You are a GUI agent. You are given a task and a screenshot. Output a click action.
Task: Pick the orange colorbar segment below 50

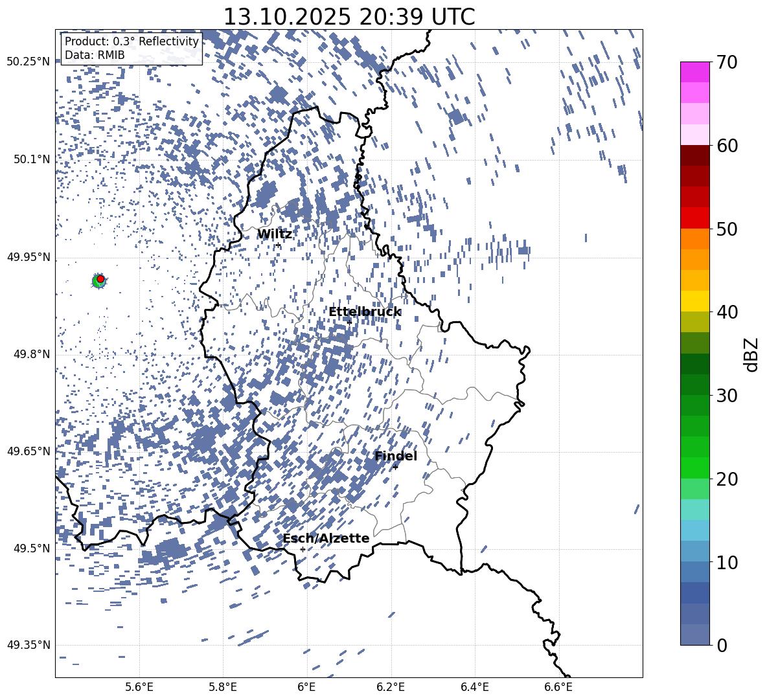(x=694, y=239)
